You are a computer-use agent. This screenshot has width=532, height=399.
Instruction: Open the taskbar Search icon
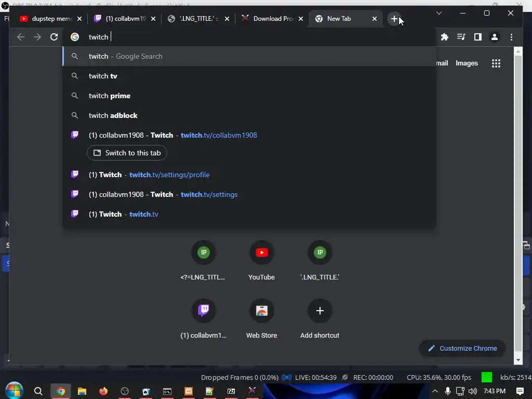click(x=38, y=391)
